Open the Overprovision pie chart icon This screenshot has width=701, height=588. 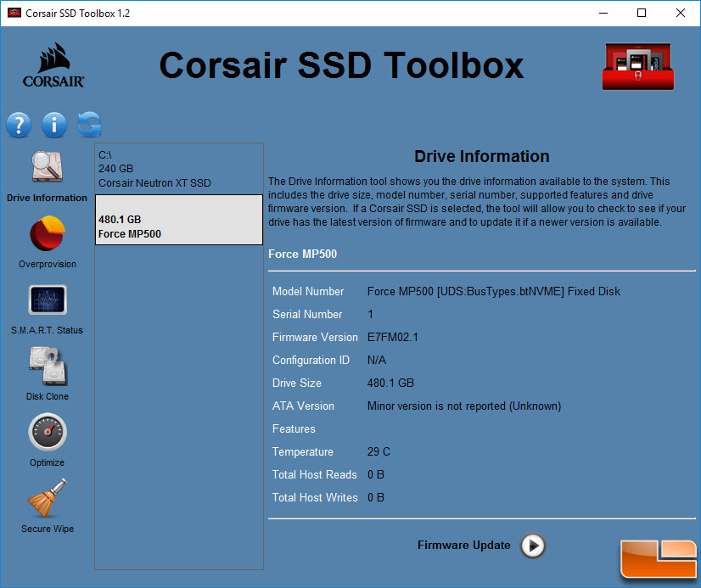point(48,232)
